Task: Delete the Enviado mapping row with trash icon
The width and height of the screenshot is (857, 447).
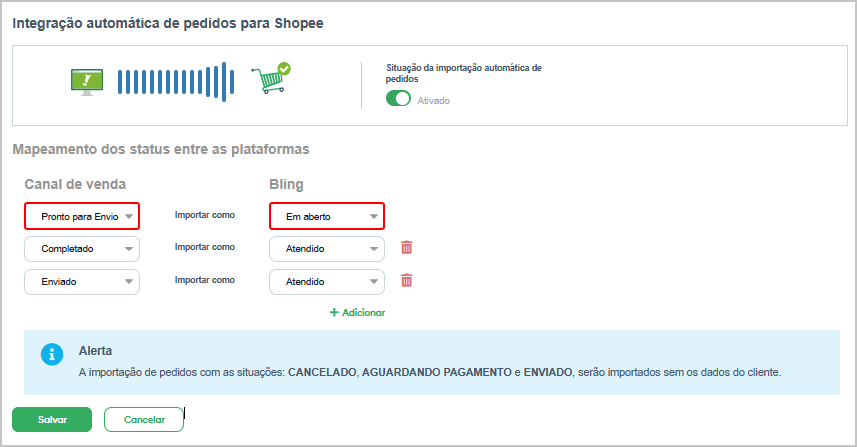Action: (407, 280)
